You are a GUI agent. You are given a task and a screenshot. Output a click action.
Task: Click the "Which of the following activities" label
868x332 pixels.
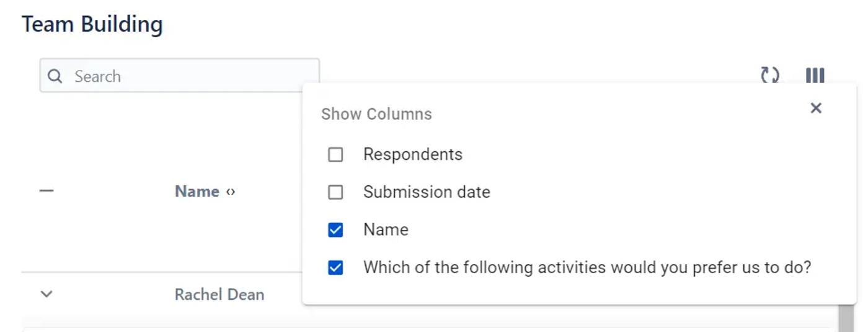[x=587, y=268]
